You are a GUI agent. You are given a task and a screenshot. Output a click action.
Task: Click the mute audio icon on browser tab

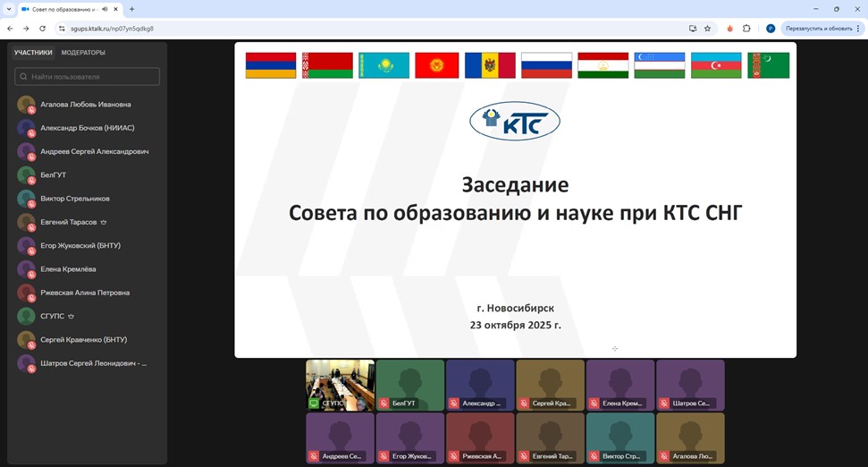105,9
